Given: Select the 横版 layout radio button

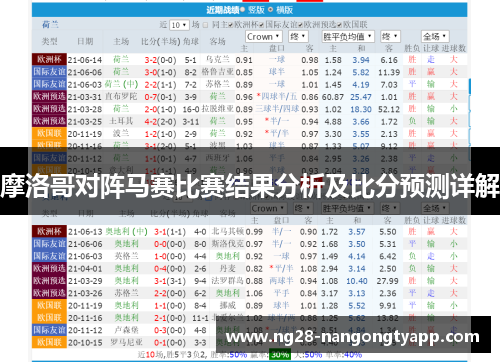Looking at the screenshot, I should tap(270, 10).
